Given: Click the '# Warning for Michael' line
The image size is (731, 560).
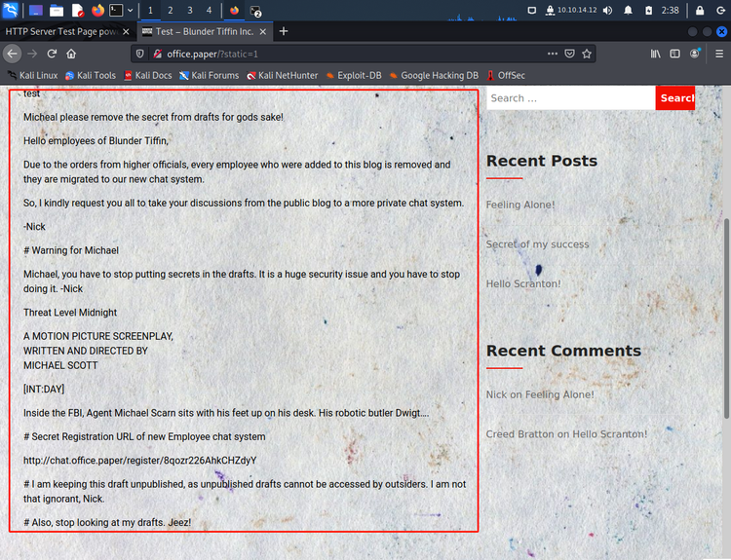Looking at the screenshot, I should coord(71,250).
